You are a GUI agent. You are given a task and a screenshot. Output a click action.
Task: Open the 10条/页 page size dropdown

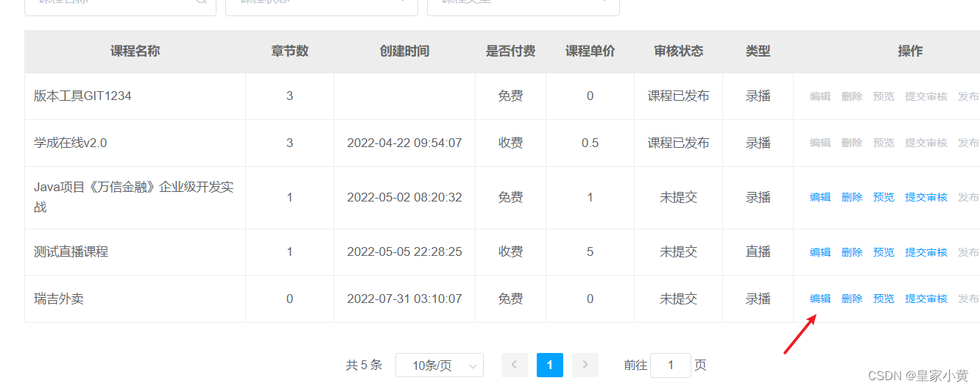(440, 365)
